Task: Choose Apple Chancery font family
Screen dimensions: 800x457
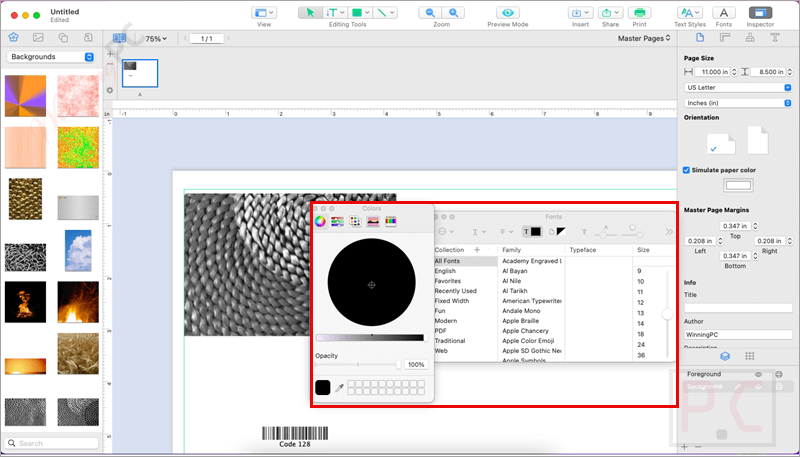Action: tap(526, 331)
